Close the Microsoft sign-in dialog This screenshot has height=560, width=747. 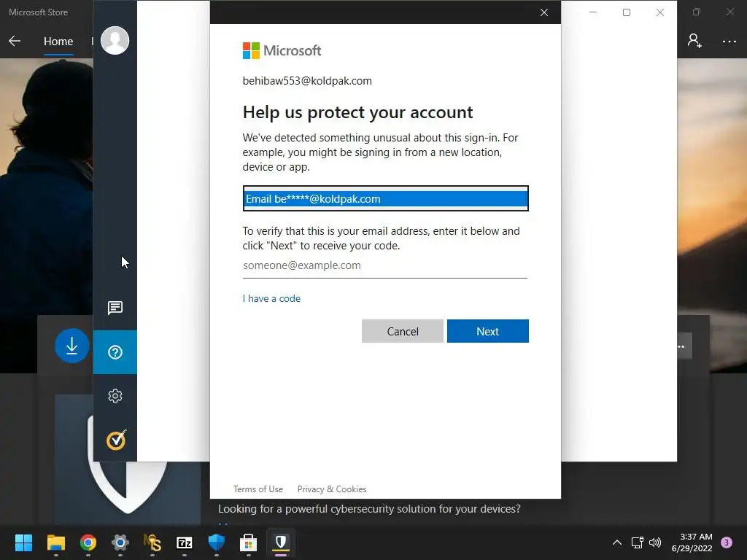tap(544, 12)
